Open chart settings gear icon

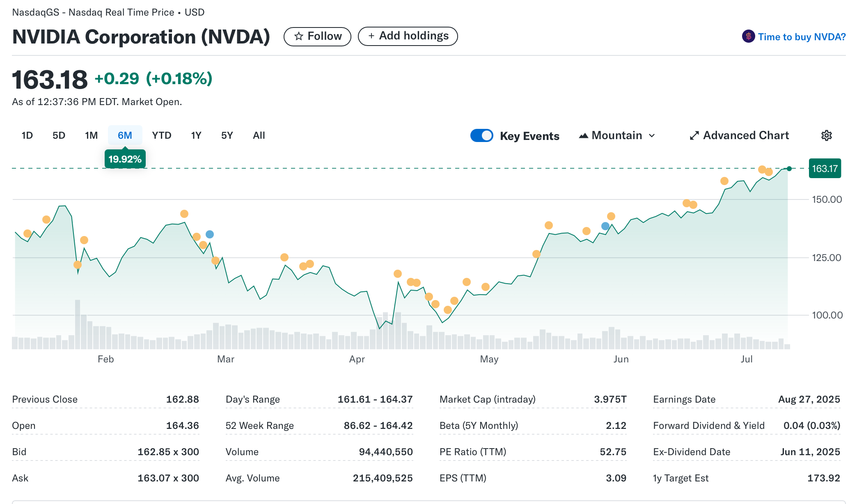(826, 135)
